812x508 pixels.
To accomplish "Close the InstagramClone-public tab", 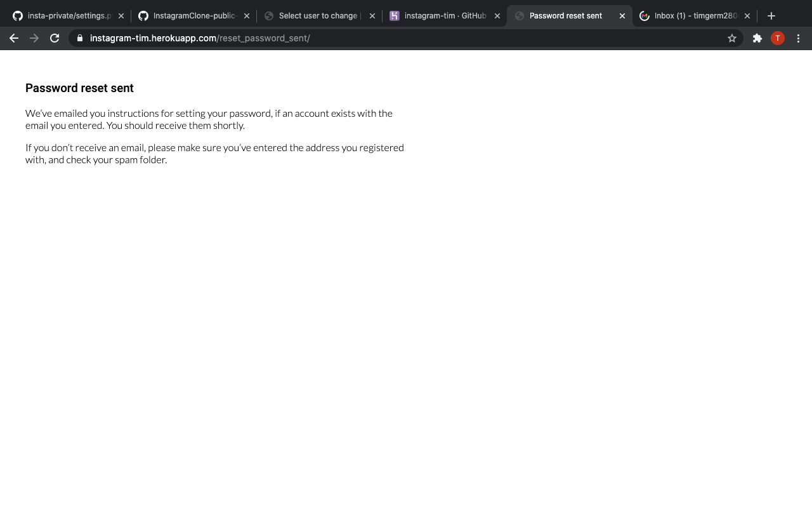I will pos(247,16).
